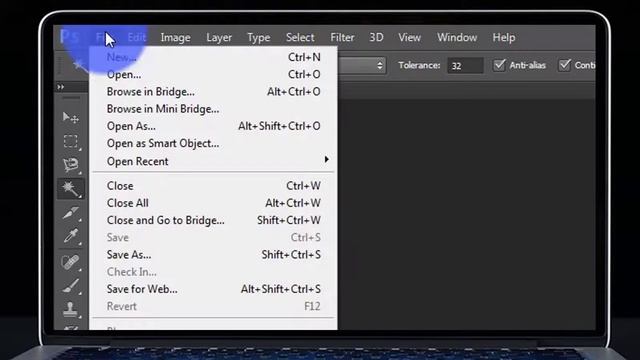
Task: Expand the tools panel double arrows
Action: [61, 87]
